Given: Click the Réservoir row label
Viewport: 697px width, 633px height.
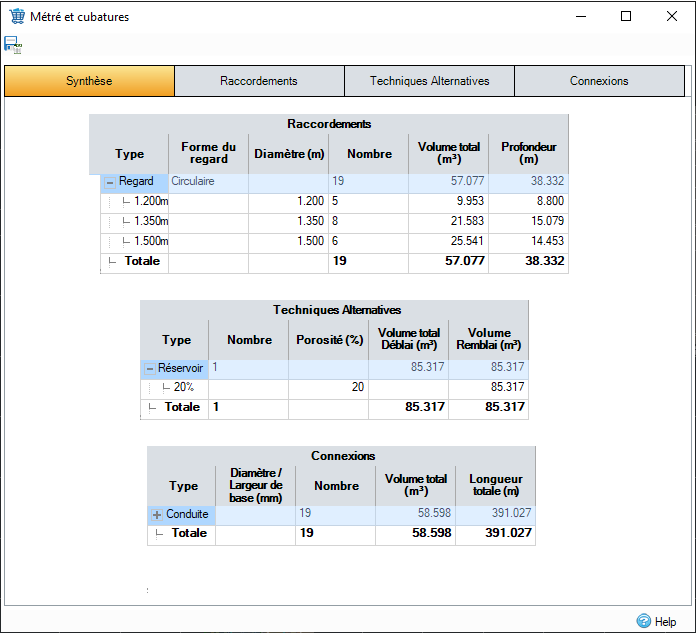Looking at the screenshot, I should pos(180,368).
